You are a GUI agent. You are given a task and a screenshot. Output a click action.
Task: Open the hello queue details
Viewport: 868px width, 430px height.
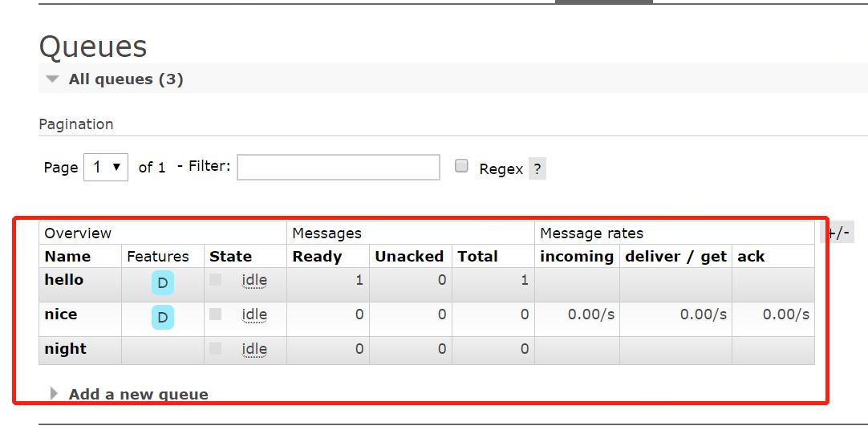[x=64, y=280]
